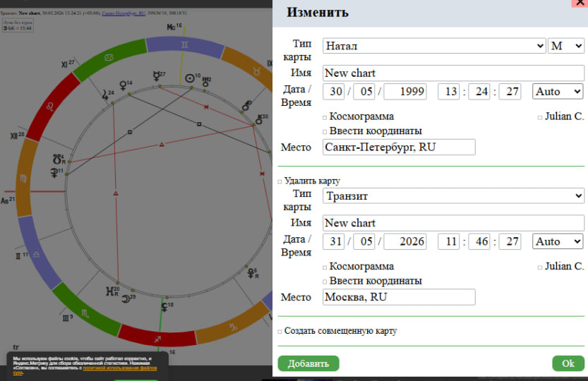Click the natal minutes field showing 24
This screenshot has width=588, height=381.
coord(479,92)
